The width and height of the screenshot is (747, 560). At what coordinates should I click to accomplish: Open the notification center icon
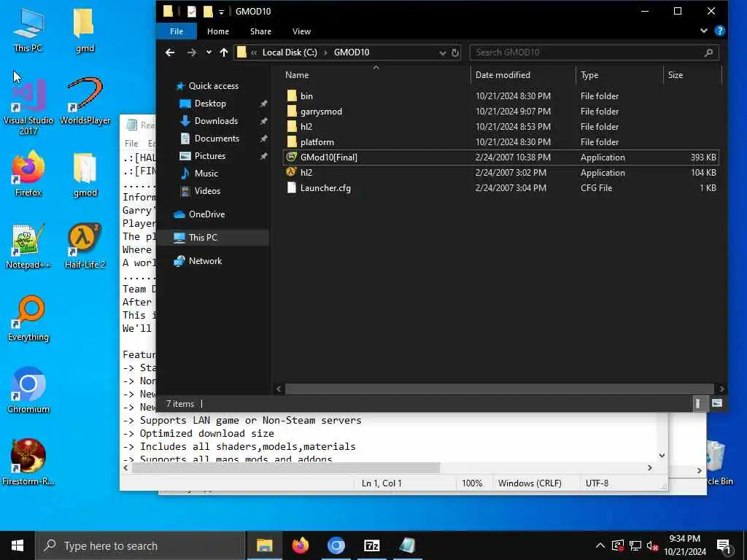tap(724, 546)
